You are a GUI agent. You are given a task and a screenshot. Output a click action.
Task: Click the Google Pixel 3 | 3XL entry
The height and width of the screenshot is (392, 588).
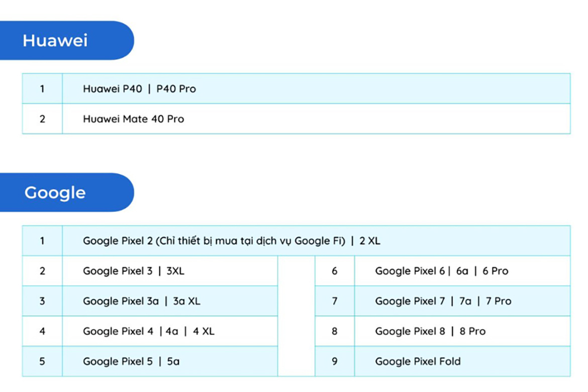coord(134,271)
